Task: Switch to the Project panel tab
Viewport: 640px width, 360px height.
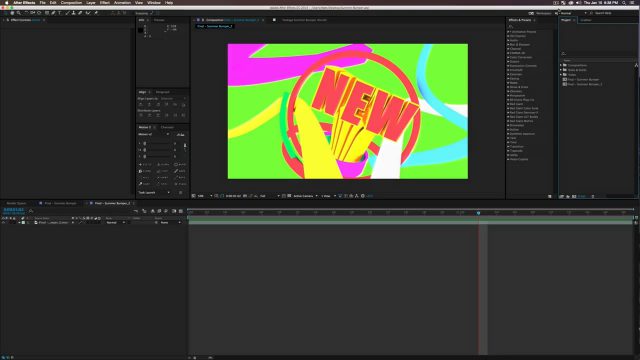Action: (x=566, y=20)
